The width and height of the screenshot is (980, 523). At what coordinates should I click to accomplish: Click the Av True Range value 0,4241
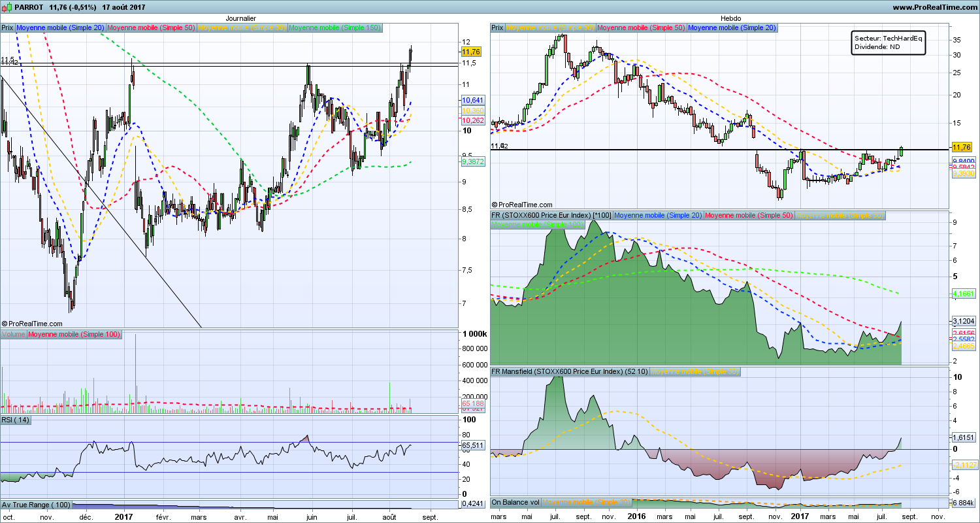[472, 504]
